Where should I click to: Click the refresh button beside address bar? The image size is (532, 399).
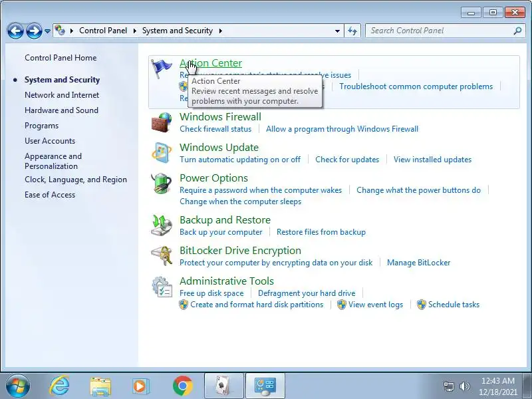pyautogui.click(x=352, y=31)
